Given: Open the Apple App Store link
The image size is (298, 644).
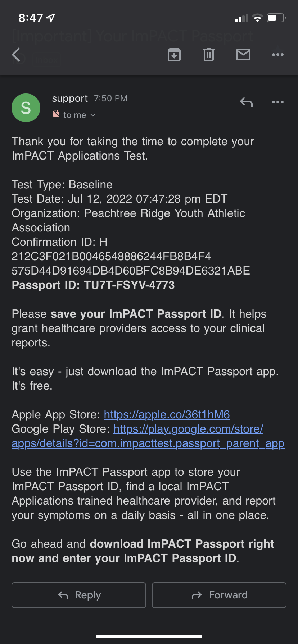Looking at the screenshot, I should click(167, 414).
